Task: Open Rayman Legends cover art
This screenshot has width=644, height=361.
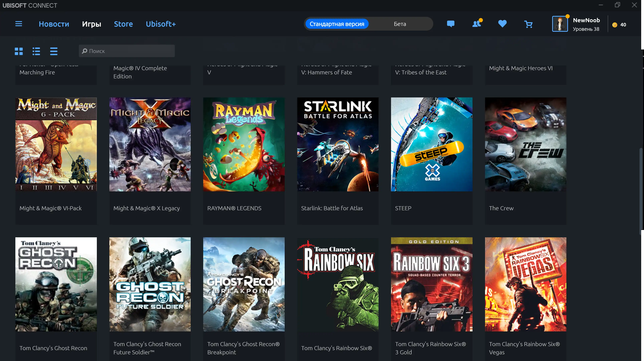Action: 244,144
